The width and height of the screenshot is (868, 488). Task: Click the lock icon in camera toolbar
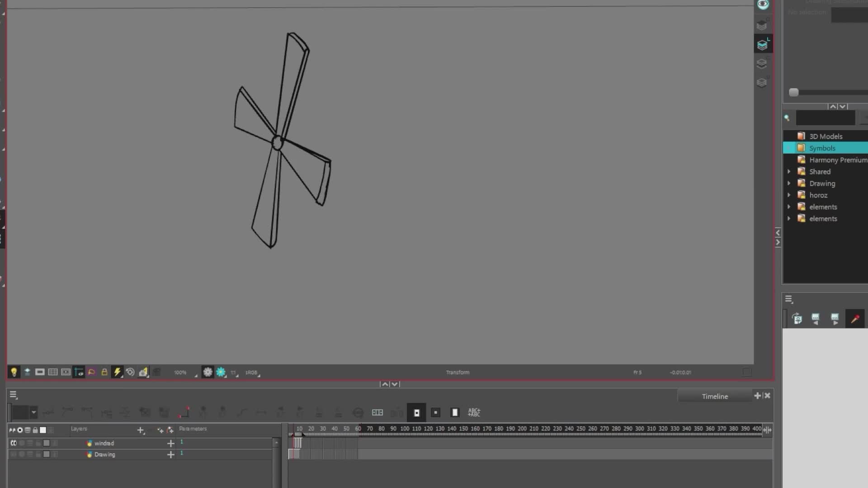coord(104,372)
